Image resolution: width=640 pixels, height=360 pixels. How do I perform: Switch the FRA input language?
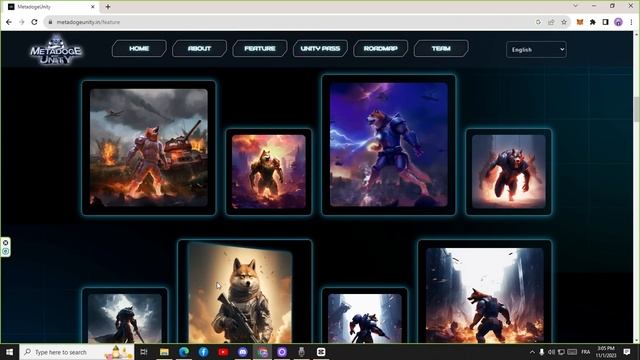click(586, 352)
